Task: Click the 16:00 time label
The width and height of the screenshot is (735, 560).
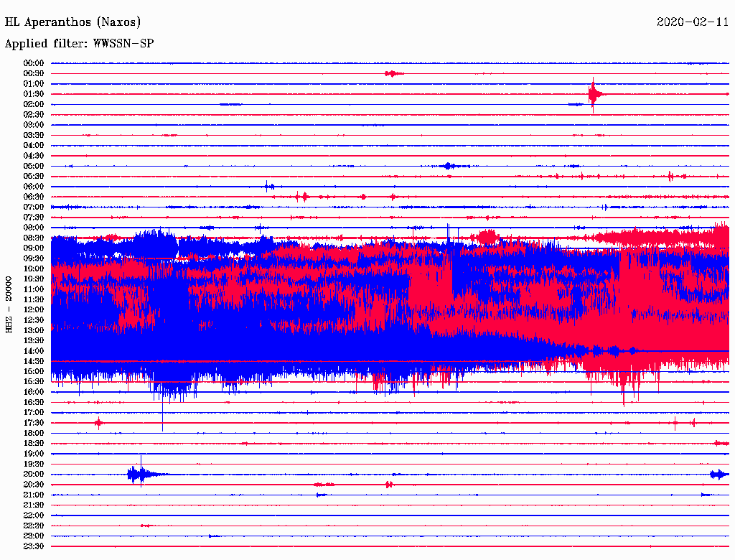Action: [x=34, y=392]
